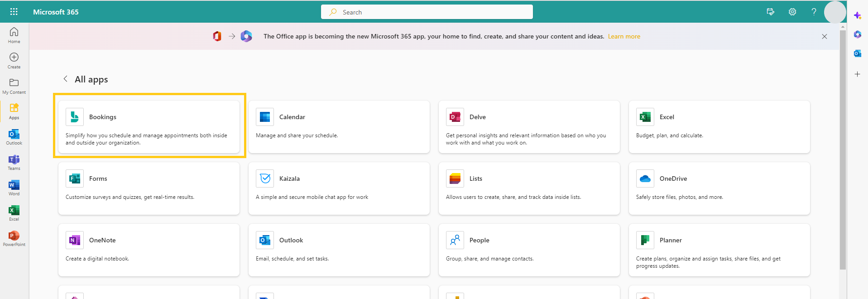868x299 pixels.
Task: Dismiss the Office app banner
Action: pyautogui.click(x=824, y=36)
